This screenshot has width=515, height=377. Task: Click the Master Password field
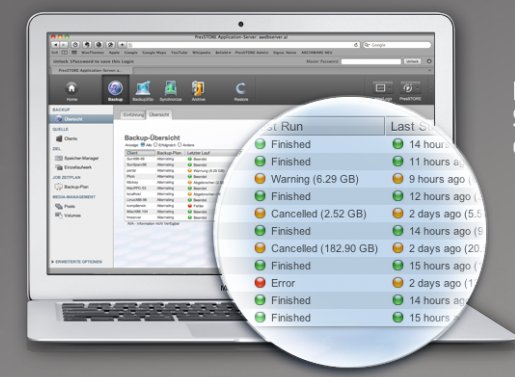coord(371,61)
